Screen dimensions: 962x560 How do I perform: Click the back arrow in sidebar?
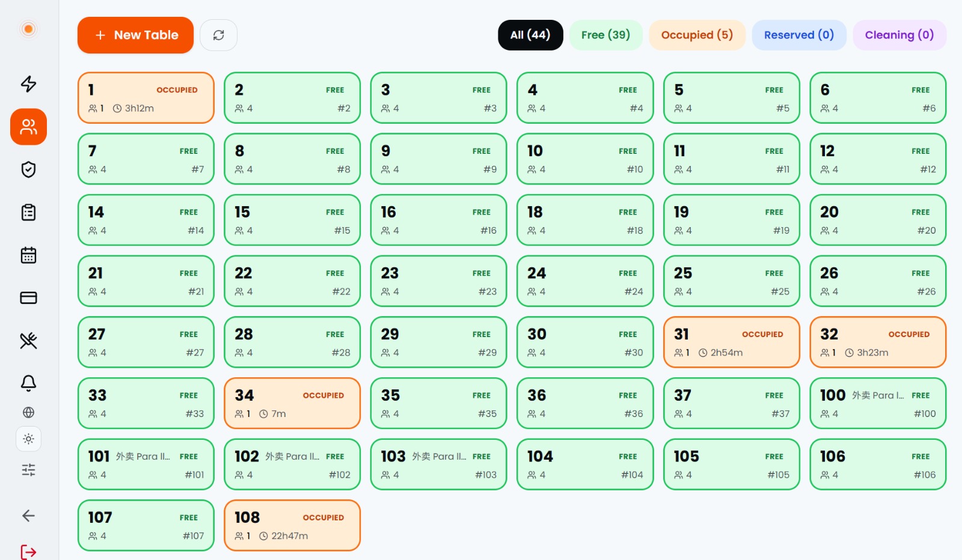[28, 516]
